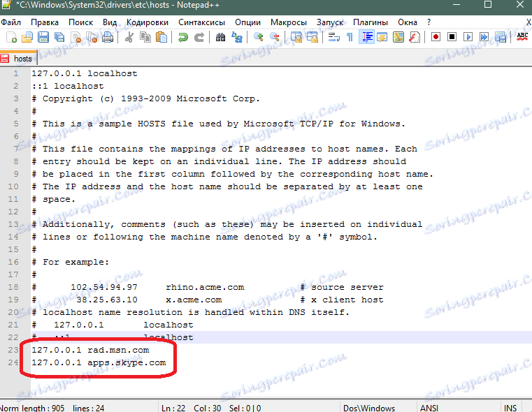Place cursor on 127.0.0.1 rad.msn.com line

pos(90,350)
